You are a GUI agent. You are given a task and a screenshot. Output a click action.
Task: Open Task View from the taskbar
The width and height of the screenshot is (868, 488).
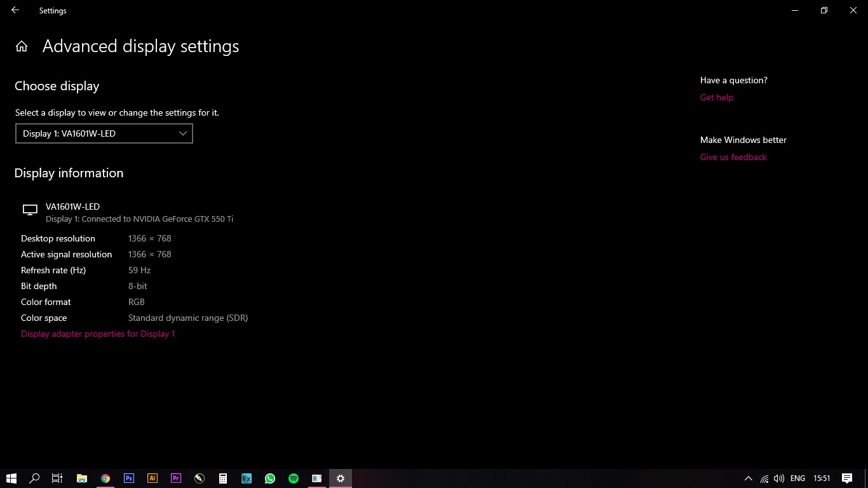click(57, 478)
